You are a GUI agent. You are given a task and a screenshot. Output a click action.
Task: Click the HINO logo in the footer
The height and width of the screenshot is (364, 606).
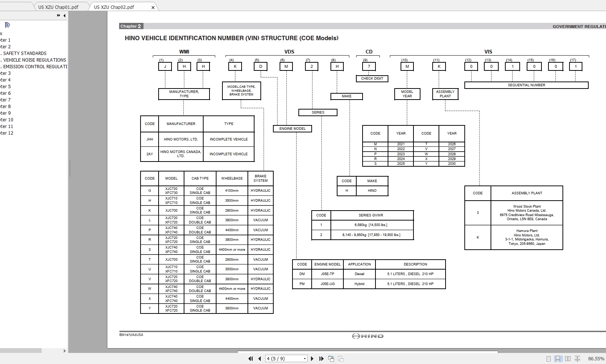pyautogui.click(x=367, y=336)
